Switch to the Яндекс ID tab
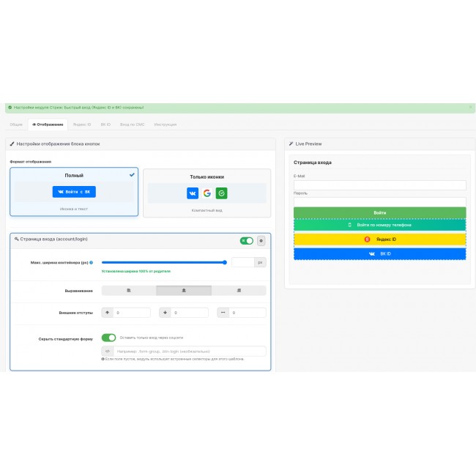Viewport: 476px width, 476px height. 82,124
